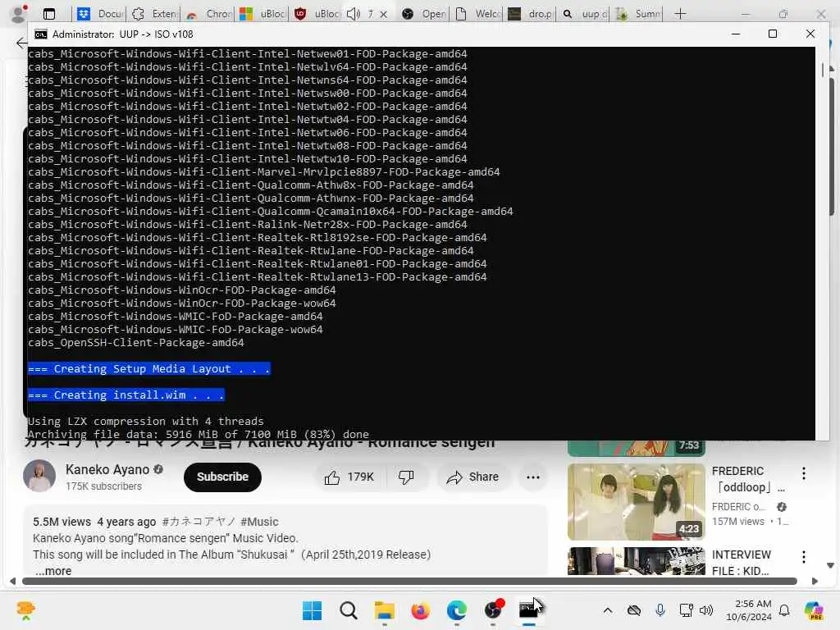Viewport: 840px width, 630px height.
Task: Open the browser profile avatar icon
Action: pos(20,13)
